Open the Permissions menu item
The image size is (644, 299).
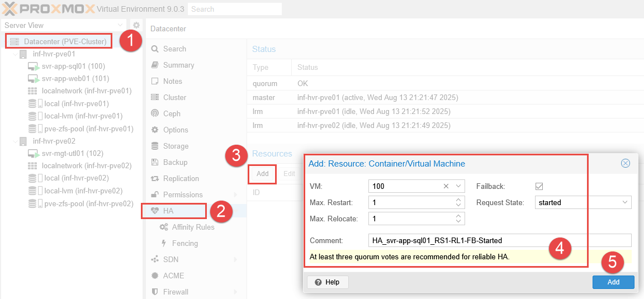point(183,194)
